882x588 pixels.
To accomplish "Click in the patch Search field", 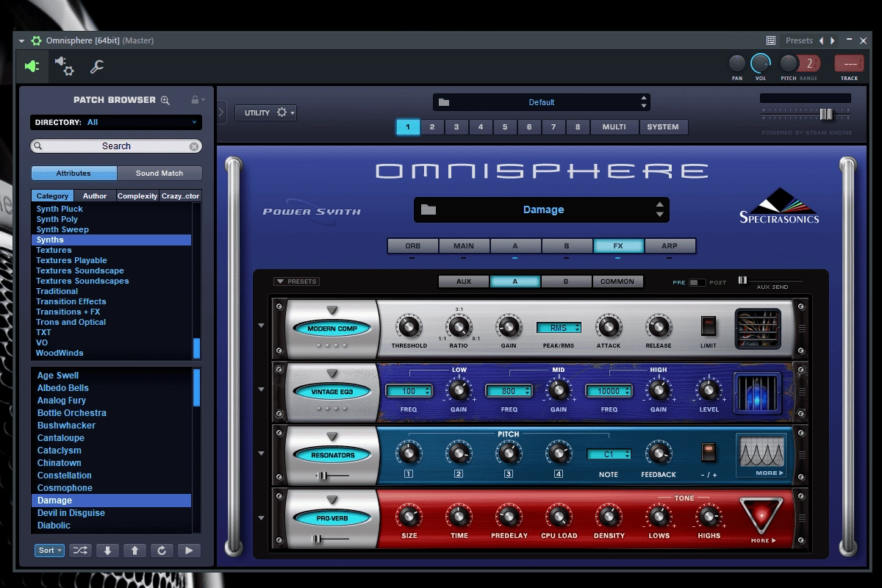I will [x=116, y=146].
